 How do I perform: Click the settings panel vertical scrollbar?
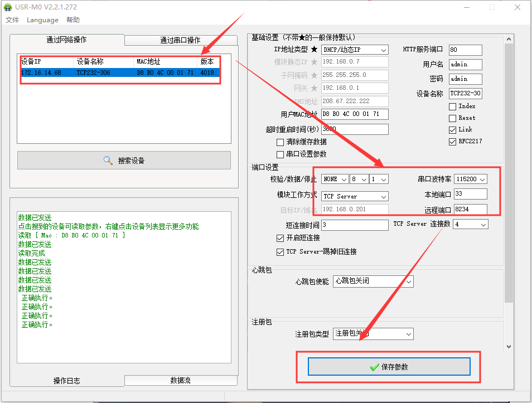pos(508,167)
